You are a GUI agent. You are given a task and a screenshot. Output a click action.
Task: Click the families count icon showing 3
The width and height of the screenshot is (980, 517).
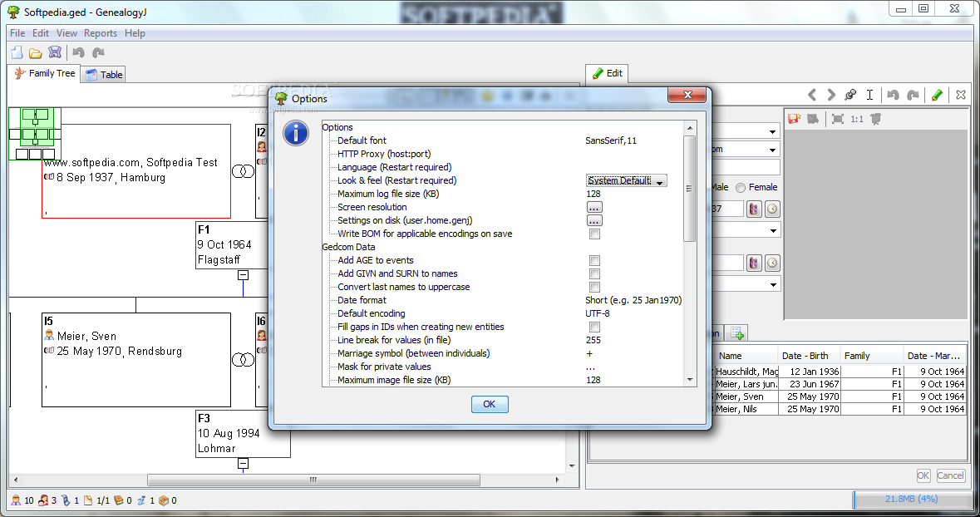click(x=43, y=500)
